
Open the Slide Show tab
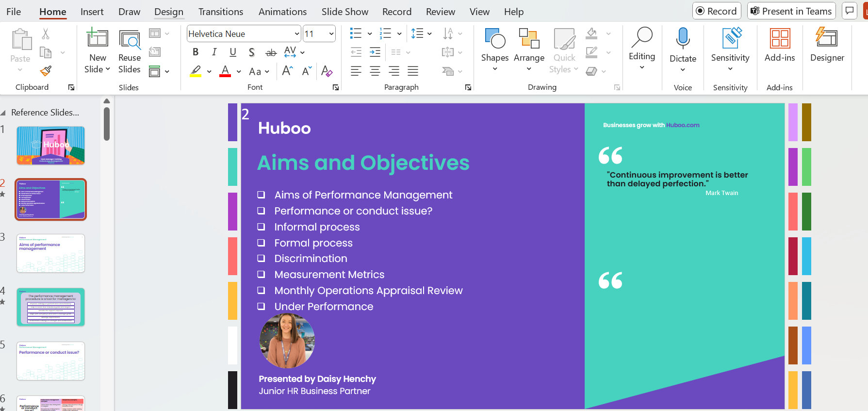pyautogui.click(x=344, y=12)
